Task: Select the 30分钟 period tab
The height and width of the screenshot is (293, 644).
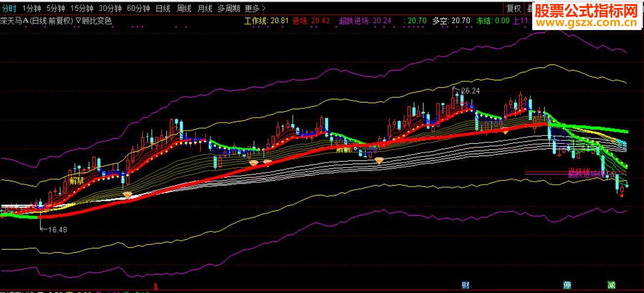Action: (109, 8)
